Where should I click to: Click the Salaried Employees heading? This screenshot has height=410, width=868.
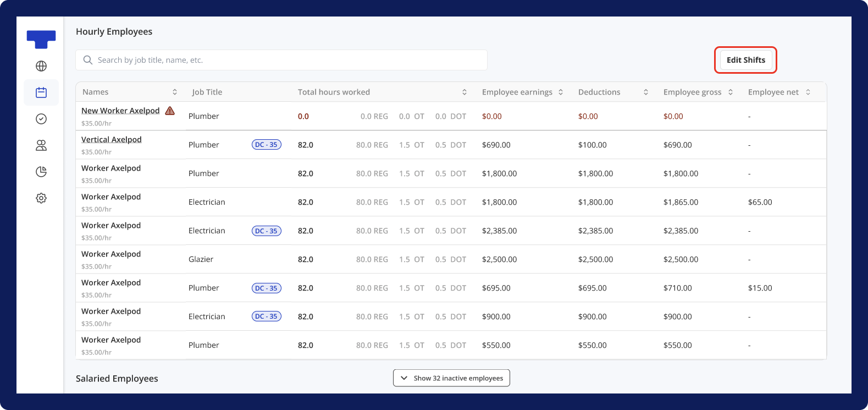click(x=117, y=379)
